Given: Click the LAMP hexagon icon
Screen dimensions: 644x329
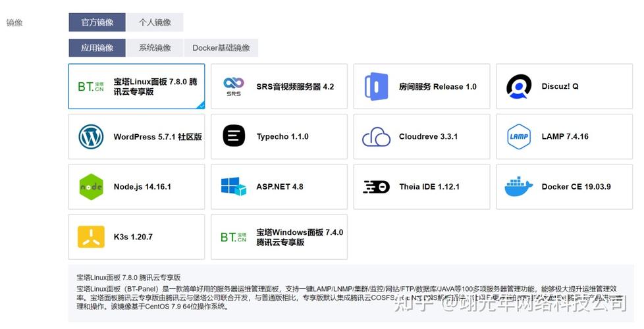Looking at the screenshot, I should [x=519, y=137].
